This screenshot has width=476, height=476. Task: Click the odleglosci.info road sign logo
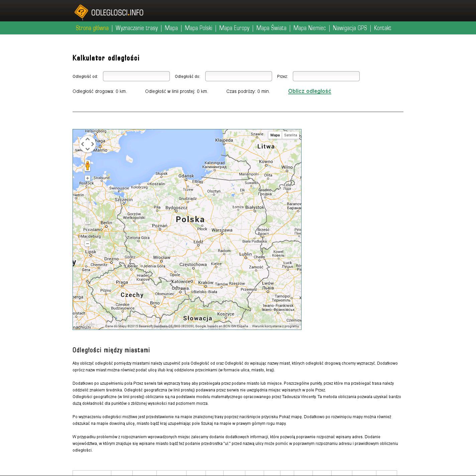pyautogui.click(x=81, y=12)
